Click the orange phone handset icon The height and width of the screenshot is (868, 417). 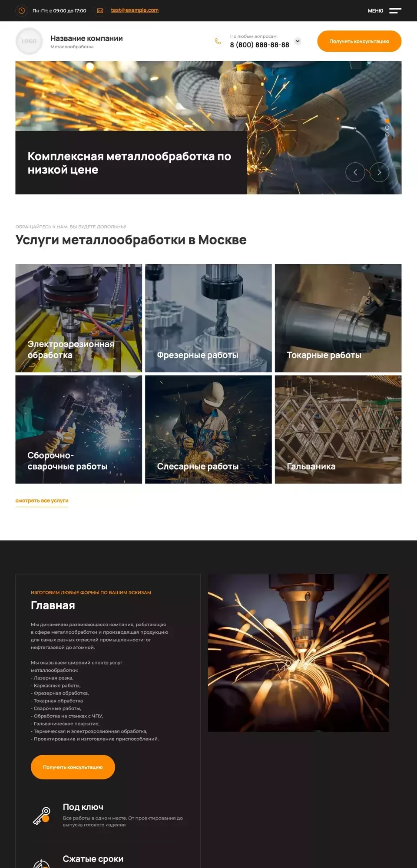tap(218, 42)
